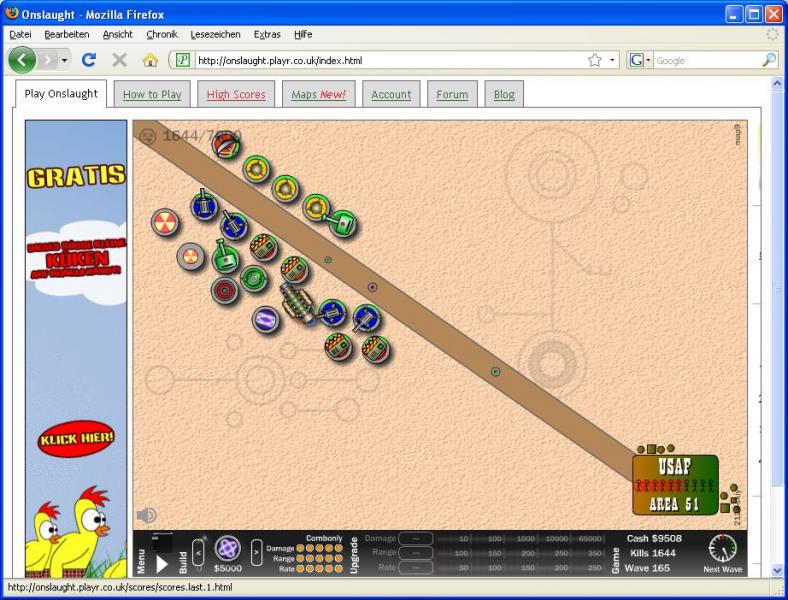Click the Google search input field
Image resolution: width=788 pixels, height=600 pixels.
[705, 61]
